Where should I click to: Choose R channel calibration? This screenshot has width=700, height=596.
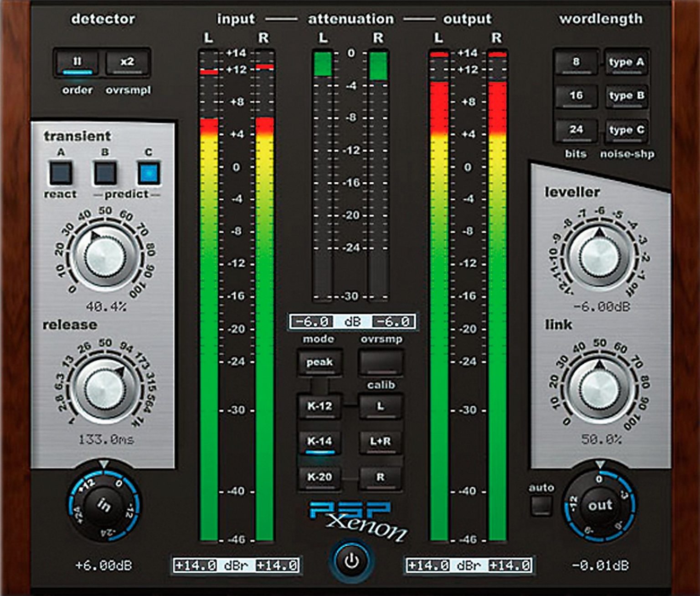pyautogui.click(x=381, y=478)
